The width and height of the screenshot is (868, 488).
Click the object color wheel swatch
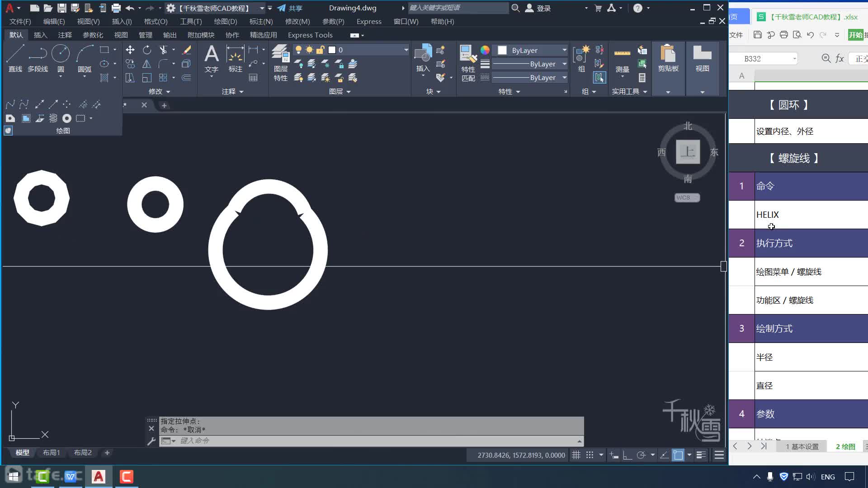(x=485, y=50)
